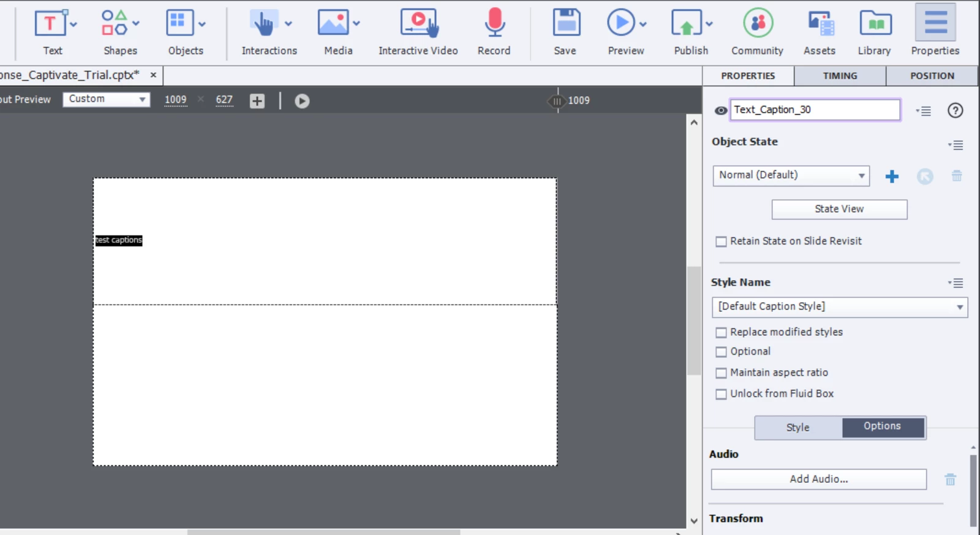
Task: Expand the Interactions dropdown arrow
Action: [x=288, y=24]
